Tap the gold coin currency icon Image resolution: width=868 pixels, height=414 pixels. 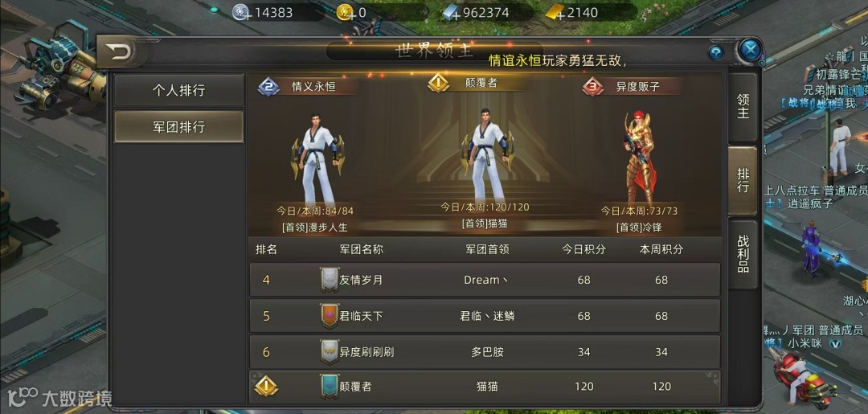pyautogui.click(x=346, y=13)
